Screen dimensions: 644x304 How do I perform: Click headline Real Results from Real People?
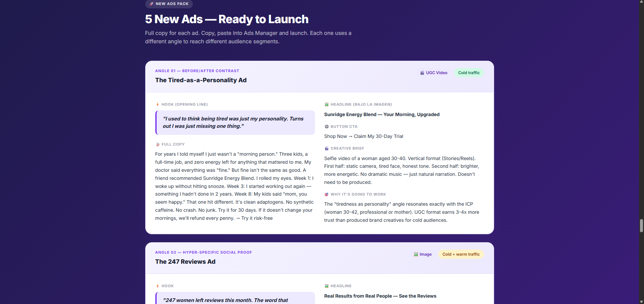tap(380, 296)
